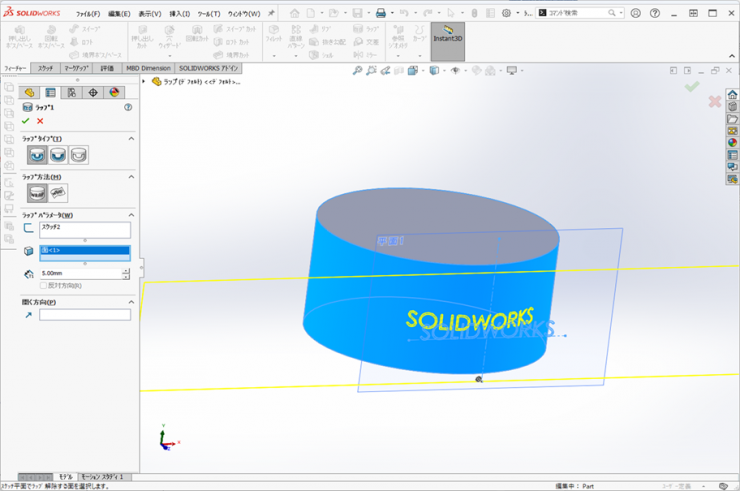Image resolution: width=740 pixels, height=491 pixels.
Task: Switch to the MBD Dimension tab
Action: coord(147,68)
